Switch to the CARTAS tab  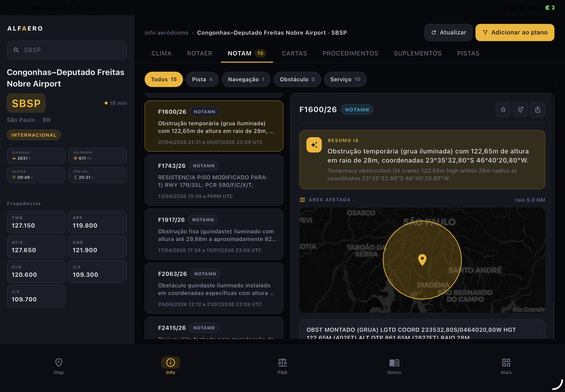pos(294,53)
